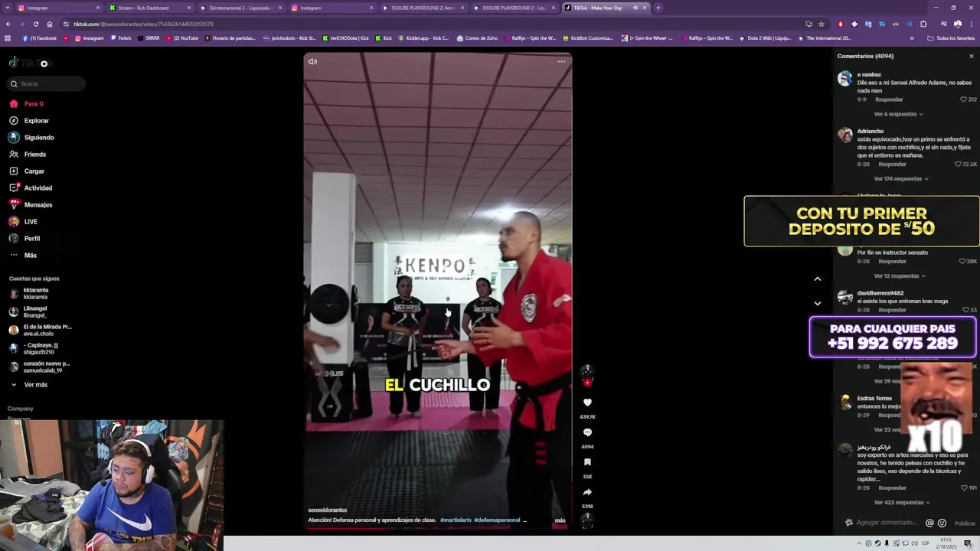Click the #defensapersonal hashtag
The image size is (980, 551).
click(497, 520)
